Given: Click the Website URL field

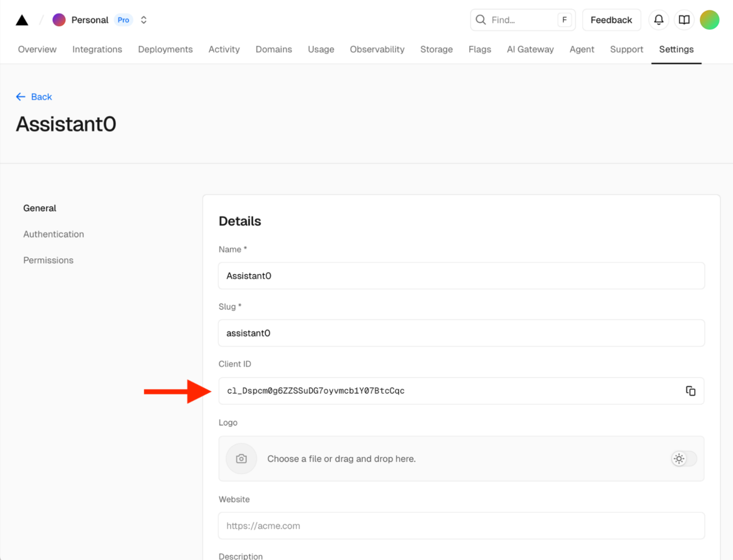Looking at the screenshot, I should pos(462,526).
